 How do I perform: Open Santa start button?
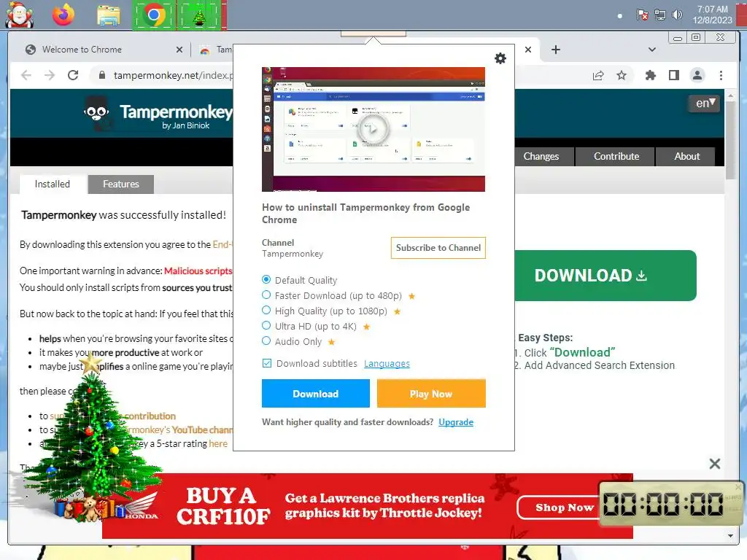pos(19,15)
